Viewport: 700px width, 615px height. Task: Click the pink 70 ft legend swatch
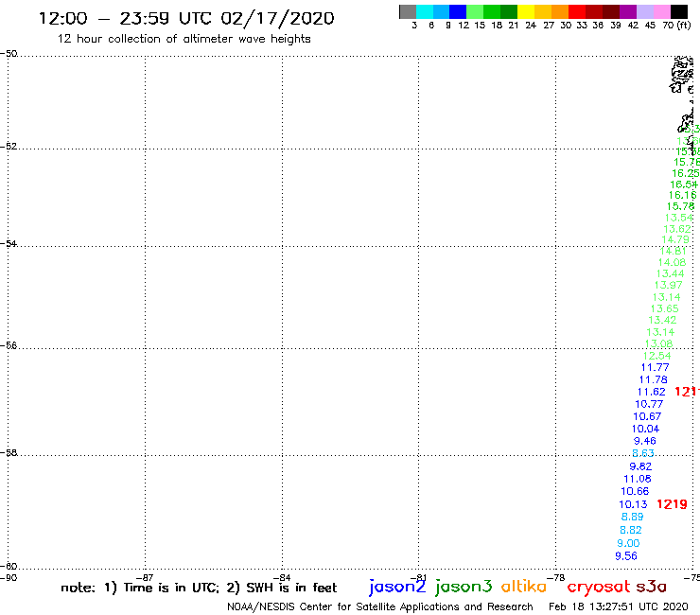662,11
